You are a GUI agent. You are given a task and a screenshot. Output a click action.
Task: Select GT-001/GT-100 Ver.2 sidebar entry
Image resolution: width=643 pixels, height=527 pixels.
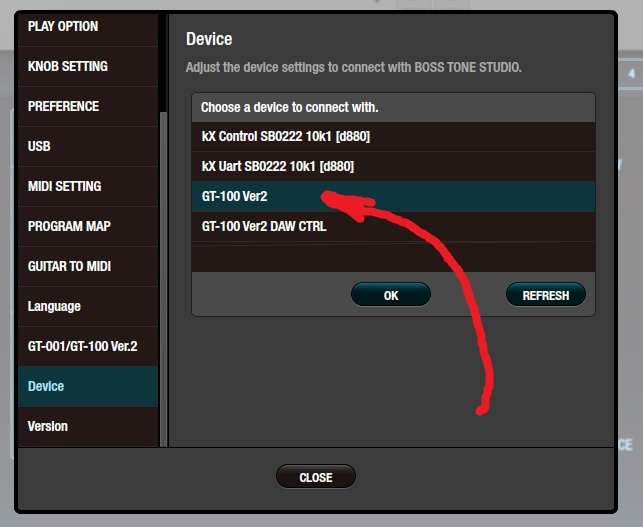(88, 346)
